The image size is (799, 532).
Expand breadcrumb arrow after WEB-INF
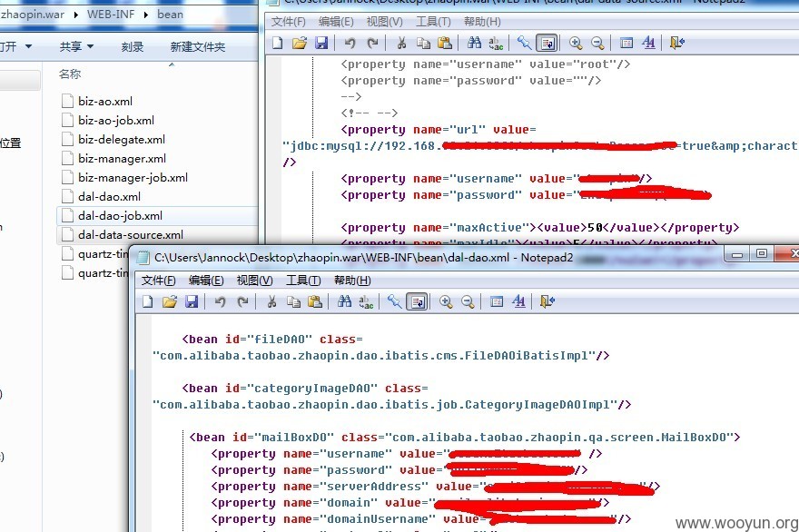coord(146,15)
